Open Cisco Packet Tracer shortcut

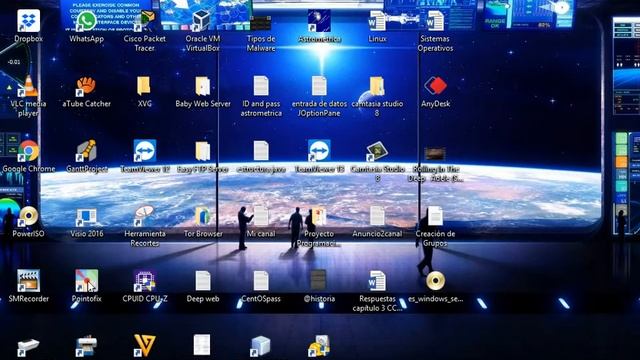(144, 31)
